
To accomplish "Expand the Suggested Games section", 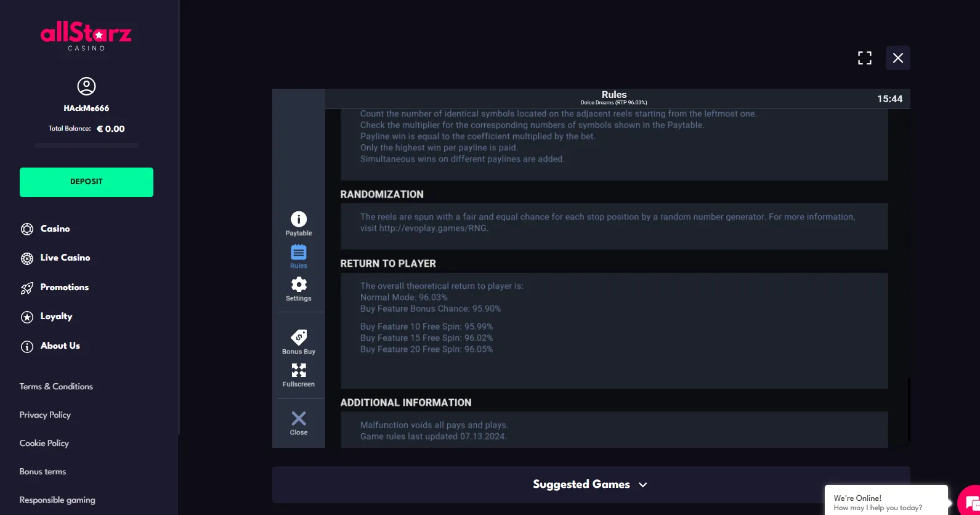I will tap(591, 484).
